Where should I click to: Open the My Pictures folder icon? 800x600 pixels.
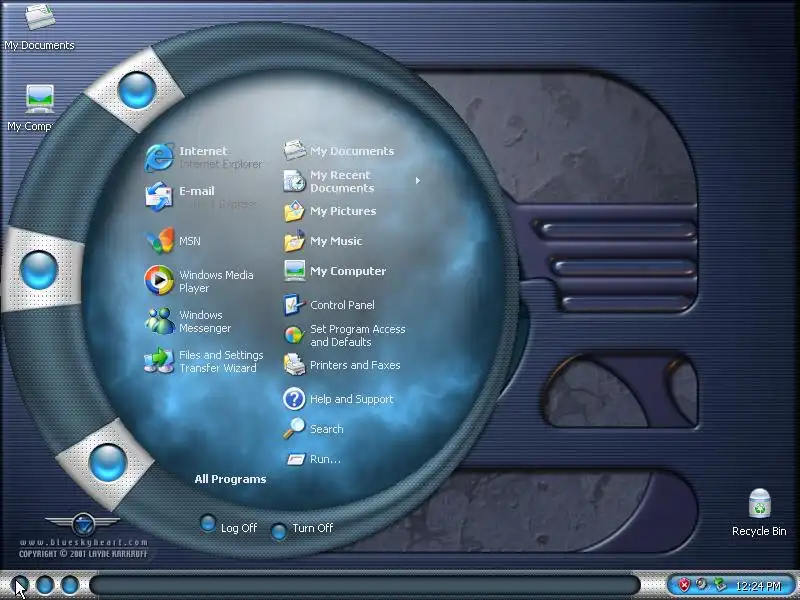294,211
